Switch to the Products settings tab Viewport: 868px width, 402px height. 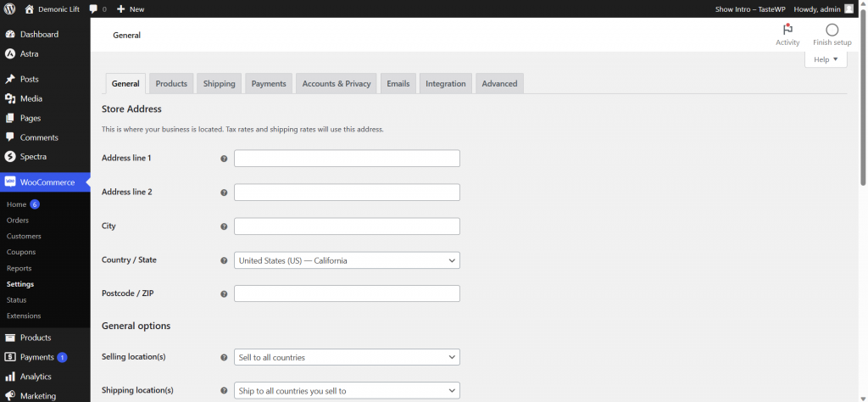pyautogui.click(x=171, y=84)
